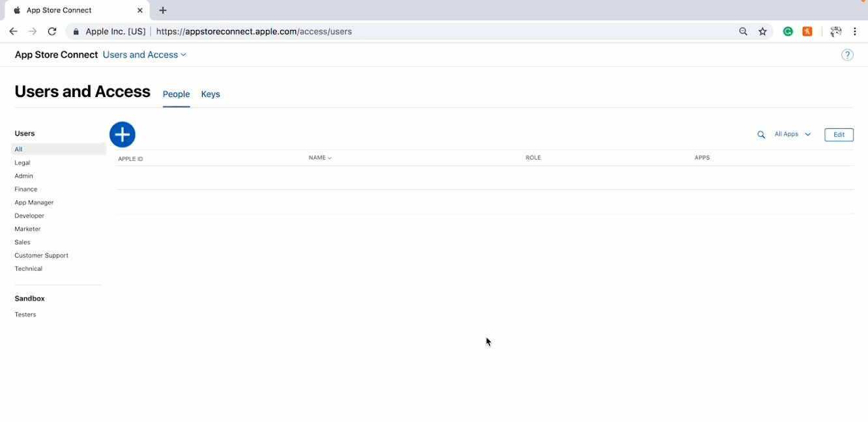The height and width of the screenshot is (422, 868).
Task: Filter users by Sales role
Action: click(22, 242)
